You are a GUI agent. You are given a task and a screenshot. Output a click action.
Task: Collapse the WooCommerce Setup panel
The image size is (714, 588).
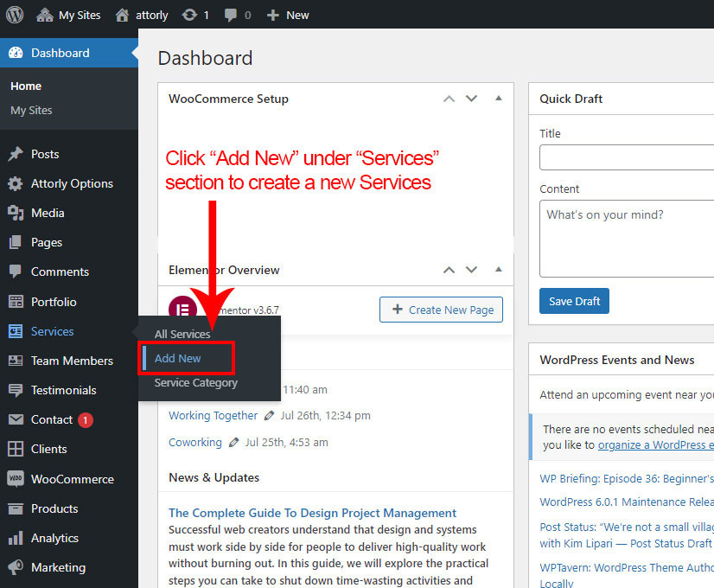coord(498,99)
